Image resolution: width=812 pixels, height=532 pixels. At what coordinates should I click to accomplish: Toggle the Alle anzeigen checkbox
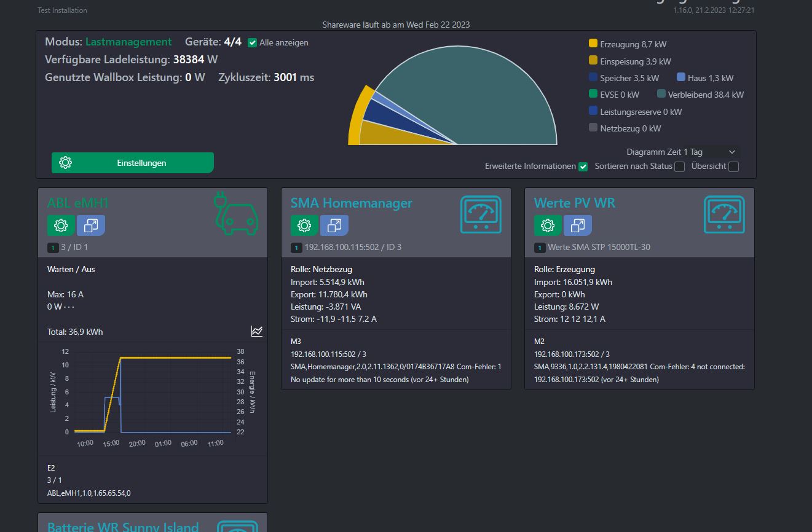pyautogui.click(x=252, y=43)
